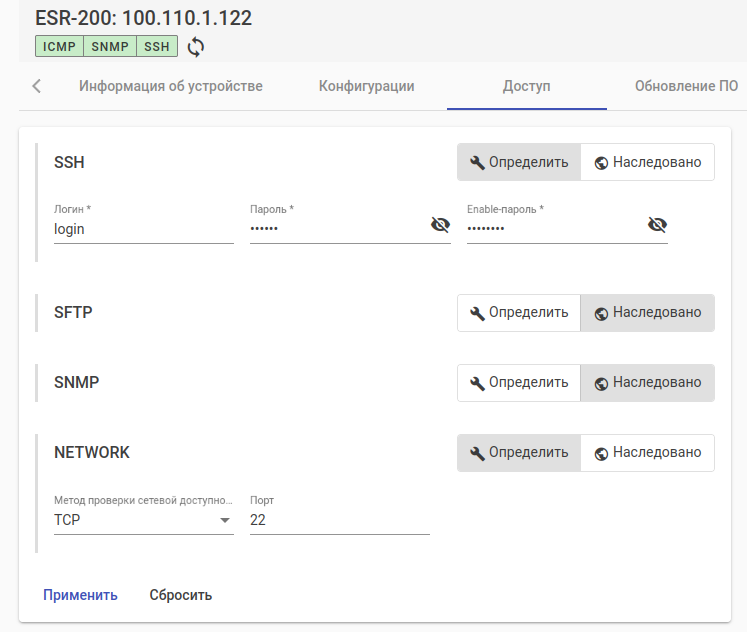Reveal the Enable-пароль via eye icon
The width and height of the screenshot is (747, 632).
tap(657, 225)
